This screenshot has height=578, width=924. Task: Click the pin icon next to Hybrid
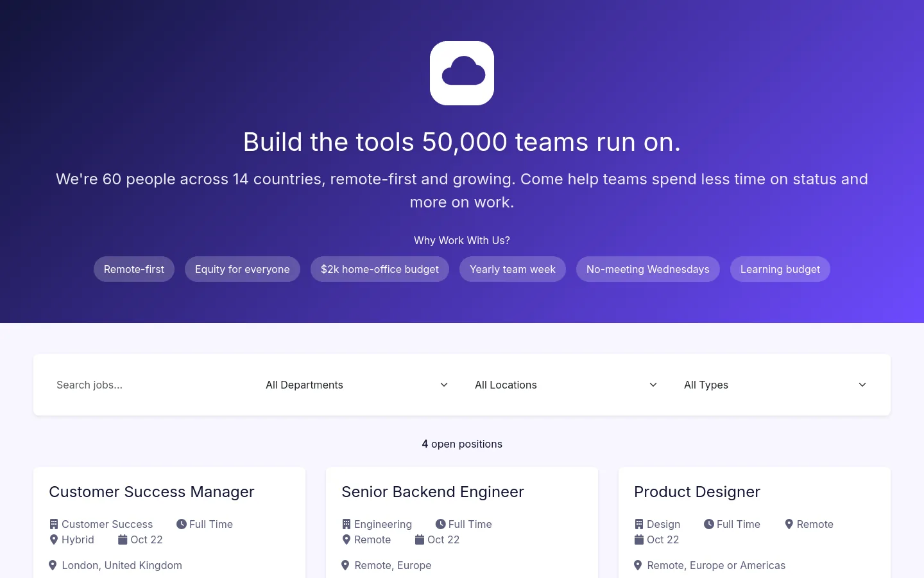click(54, 539)
